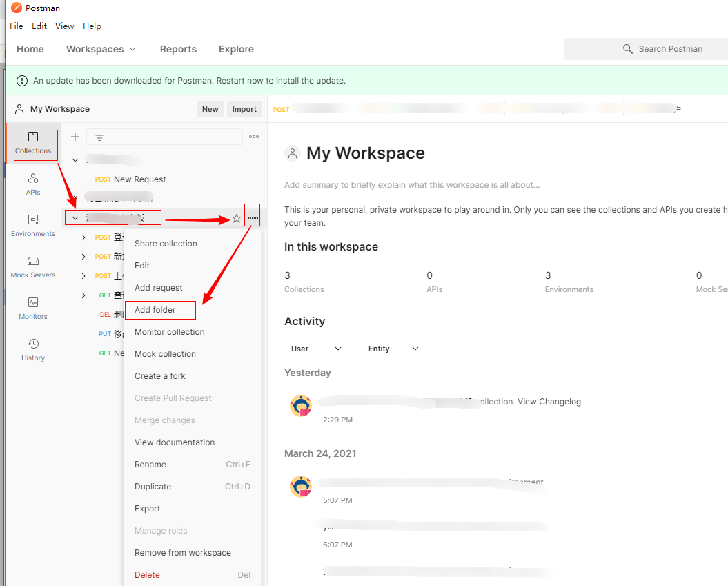
Task: Click the New button
Action: [x=210, y=109]
